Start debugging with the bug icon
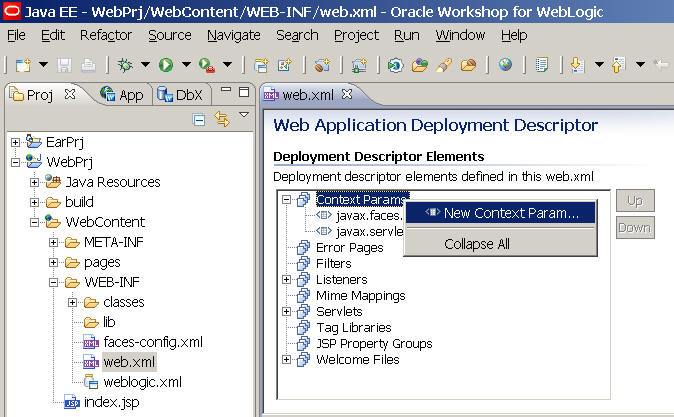 pyautogui.click(x=125, y=65)
